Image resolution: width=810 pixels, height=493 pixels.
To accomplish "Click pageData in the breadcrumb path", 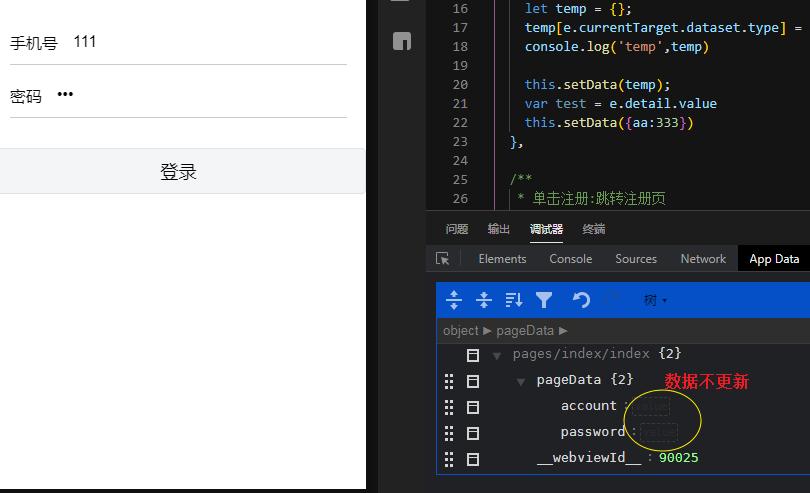I will (x=525, y=330).
